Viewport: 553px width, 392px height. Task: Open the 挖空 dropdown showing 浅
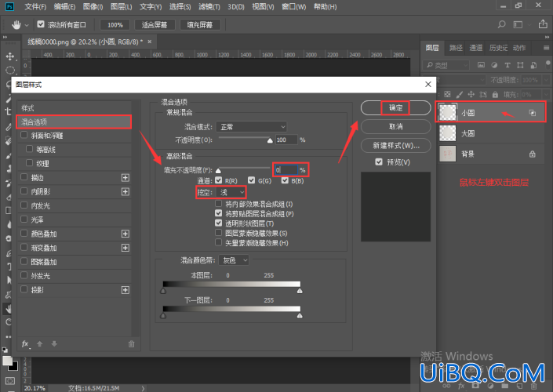[231, 193]
